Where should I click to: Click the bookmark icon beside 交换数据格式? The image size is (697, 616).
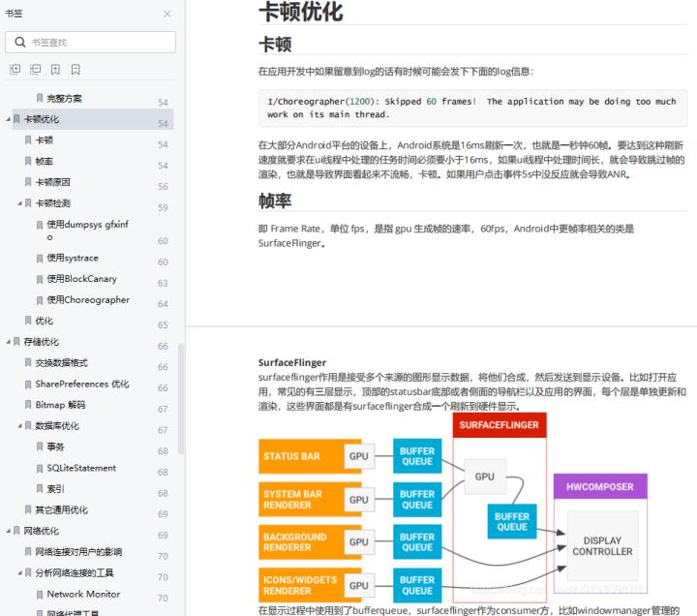(28, 363)
